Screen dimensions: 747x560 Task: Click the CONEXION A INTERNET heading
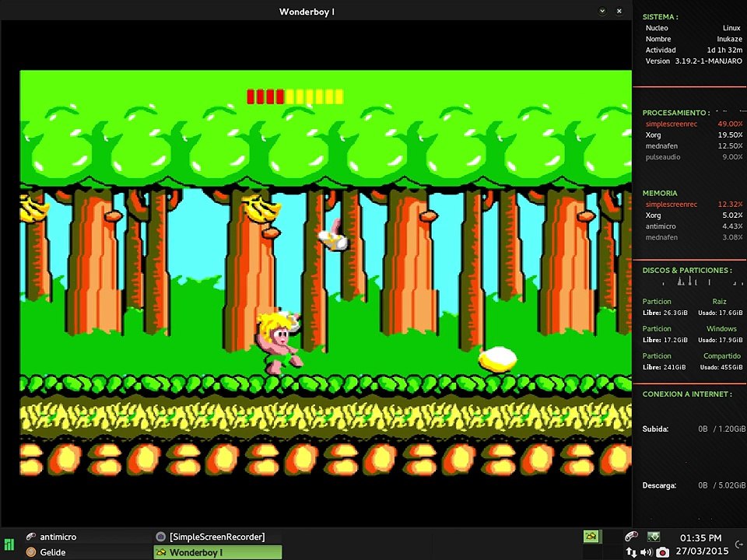point(687,394)
